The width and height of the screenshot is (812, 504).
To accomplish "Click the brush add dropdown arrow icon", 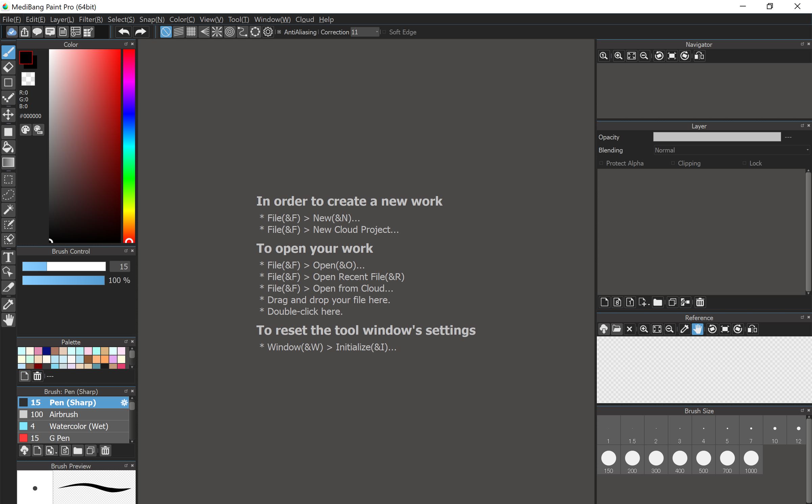I will coord(51,451).
